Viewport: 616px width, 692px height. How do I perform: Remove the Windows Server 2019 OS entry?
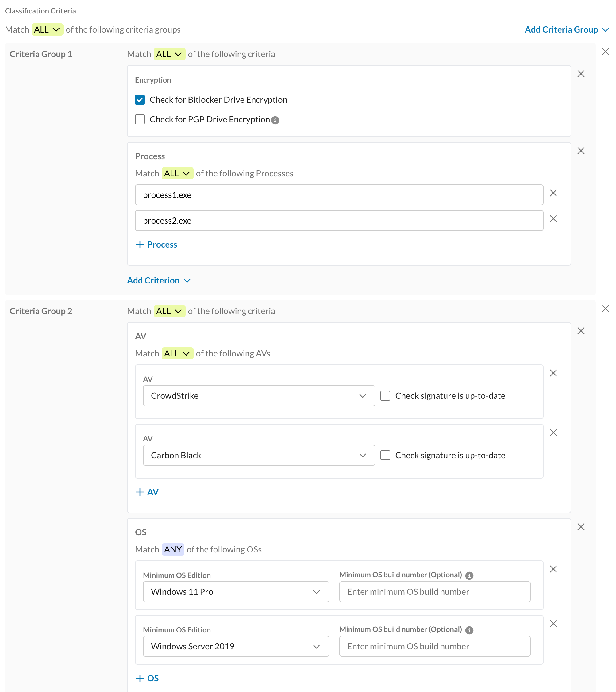point(553,623)
